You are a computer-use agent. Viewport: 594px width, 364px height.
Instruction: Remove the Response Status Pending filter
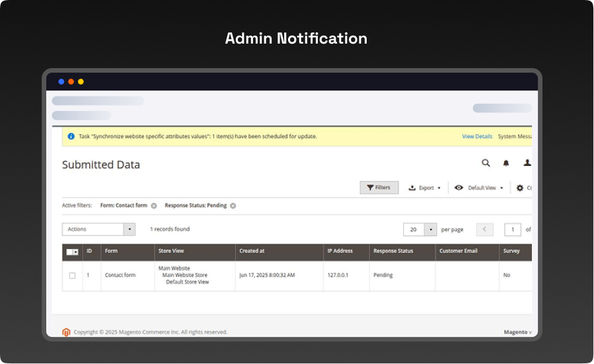click(x=233, y=206)
